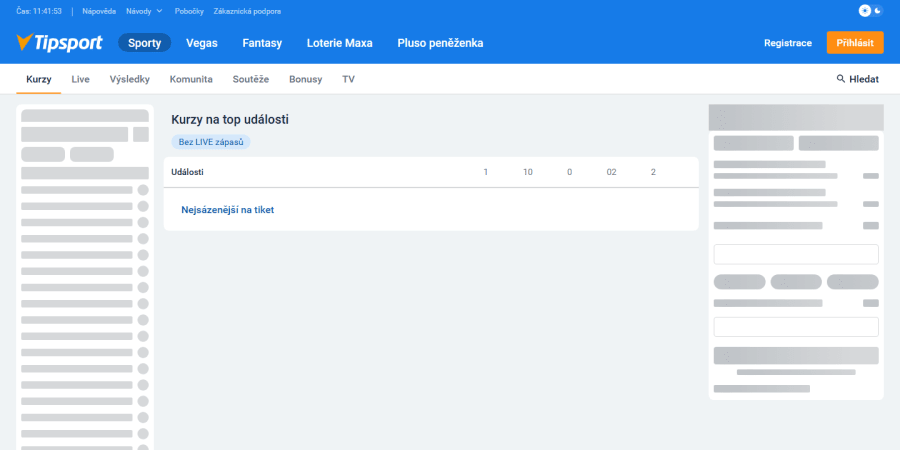Viewport: 900px width, 450px height.
Task: Switch to the Vegas section
Action: [201, 43]
